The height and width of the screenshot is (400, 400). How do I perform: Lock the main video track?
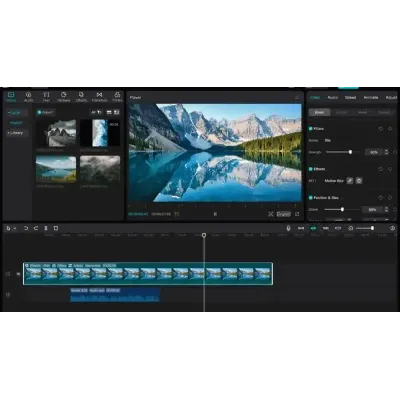8,274
